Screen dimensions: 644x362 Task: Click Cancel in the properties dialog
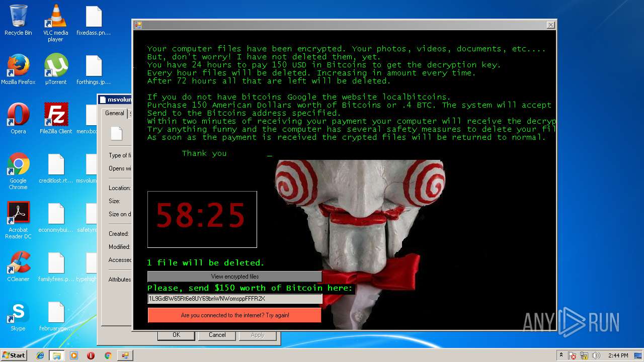[217, 335]
